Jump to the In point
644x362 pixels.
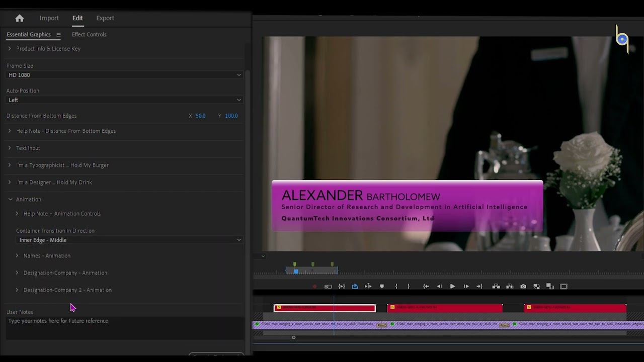426,287
